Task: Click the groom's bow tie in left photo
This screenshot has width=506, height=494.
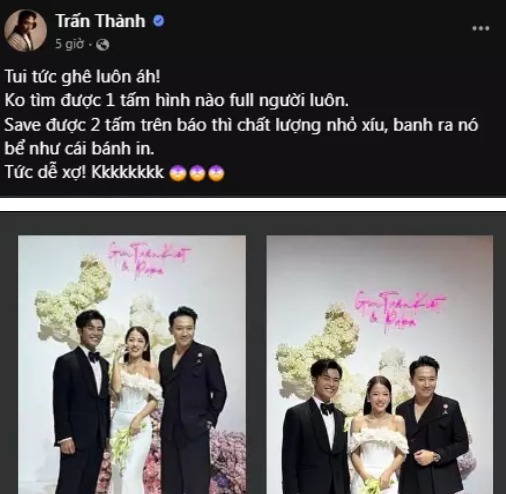Action: point(94,357)
